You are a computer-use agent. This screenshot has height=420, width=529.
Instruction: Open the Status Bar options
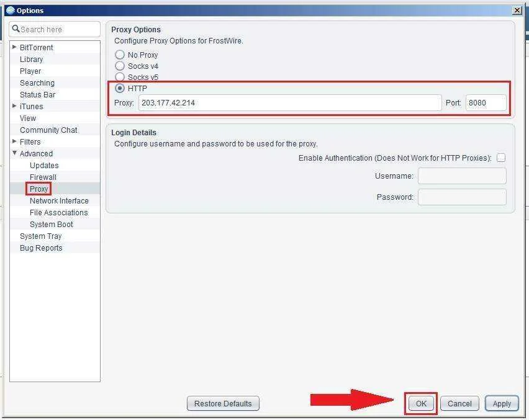[x=37, y=95]
